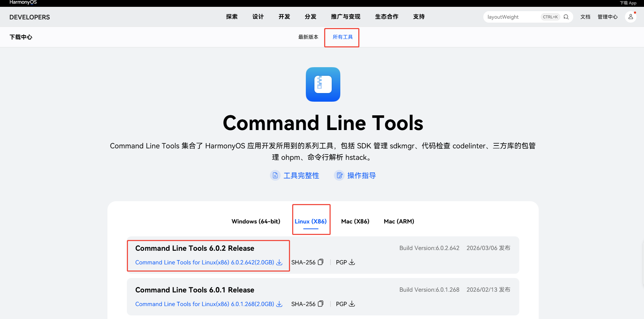Switch to the 所有工具 tab

point(343,37)
